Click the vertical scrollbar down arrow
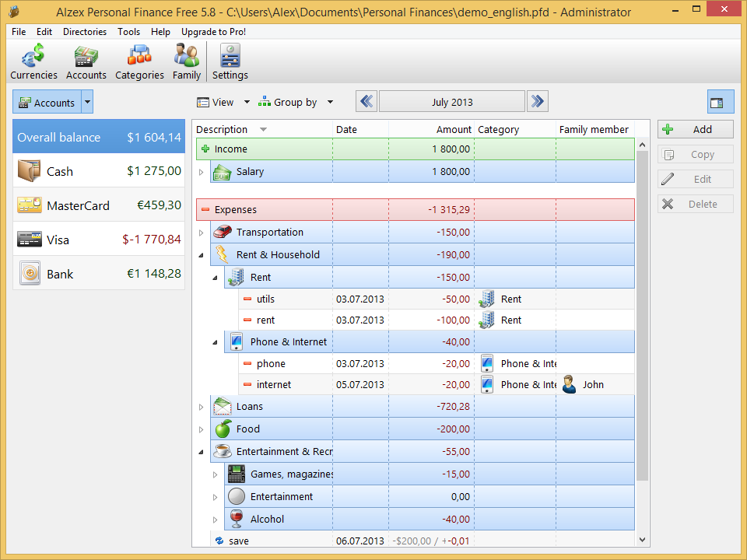Viewport: 747px width, 560px height. 642,540
